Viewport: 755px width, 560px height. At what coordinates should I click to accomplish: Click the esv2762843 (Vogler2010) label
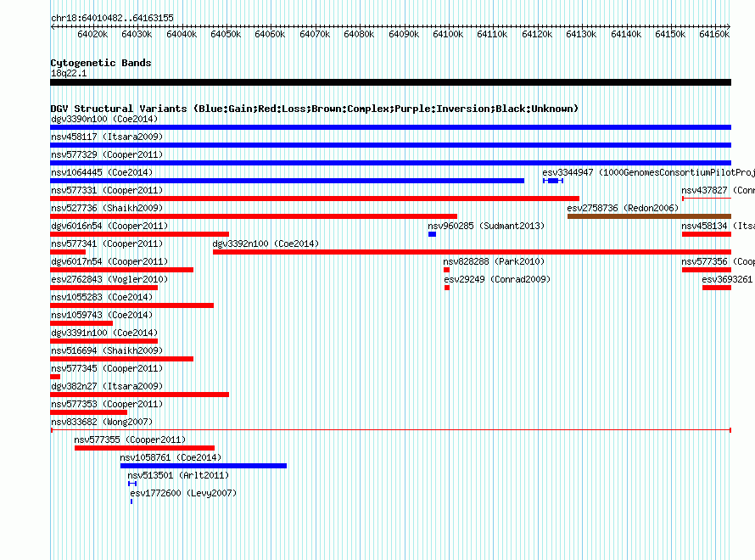109,279
